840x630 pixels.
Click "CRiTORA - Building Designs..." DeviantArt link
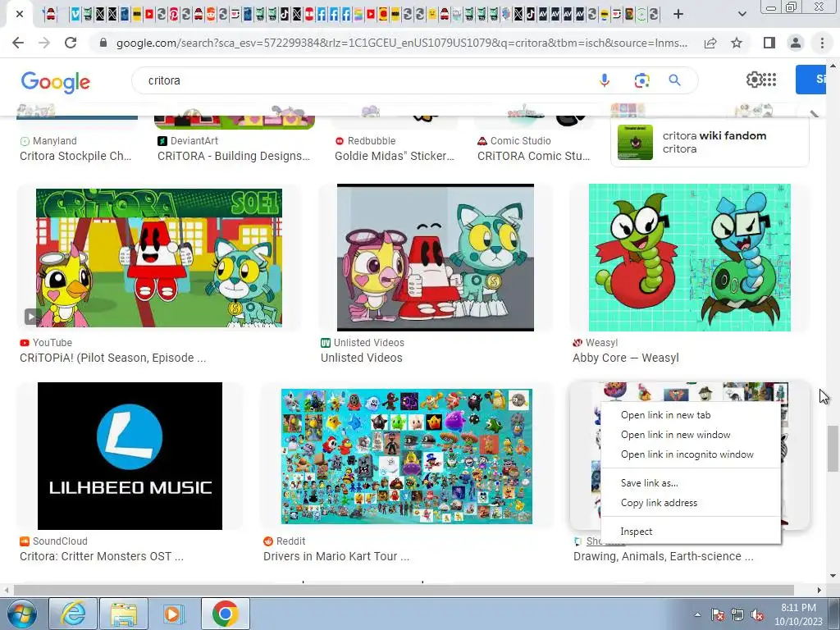point(234,156)
